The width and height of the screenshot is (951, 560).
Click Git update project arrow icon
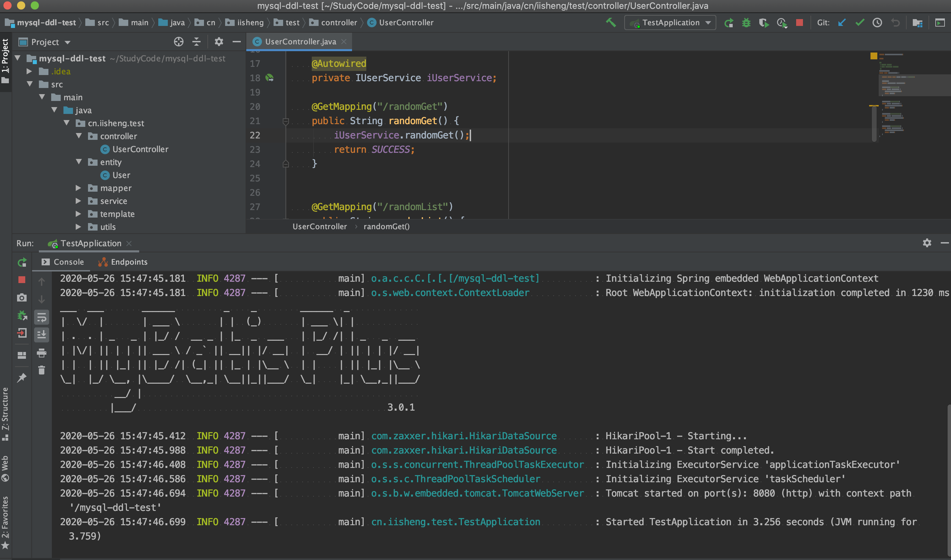pyautogui.click(x=841, y=23)
